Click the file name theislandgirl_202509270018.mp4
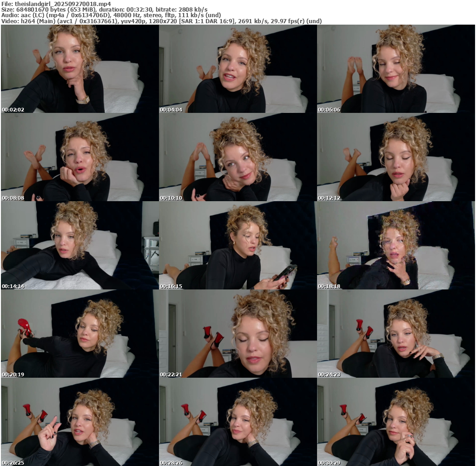Screen dimensions: 476x466 (63, 4)
